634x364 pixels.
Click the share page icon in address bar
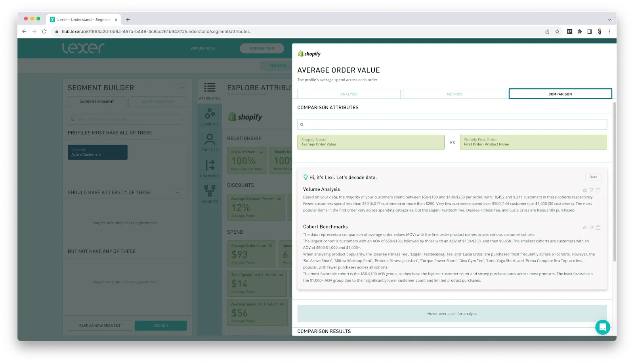(547, 32)
